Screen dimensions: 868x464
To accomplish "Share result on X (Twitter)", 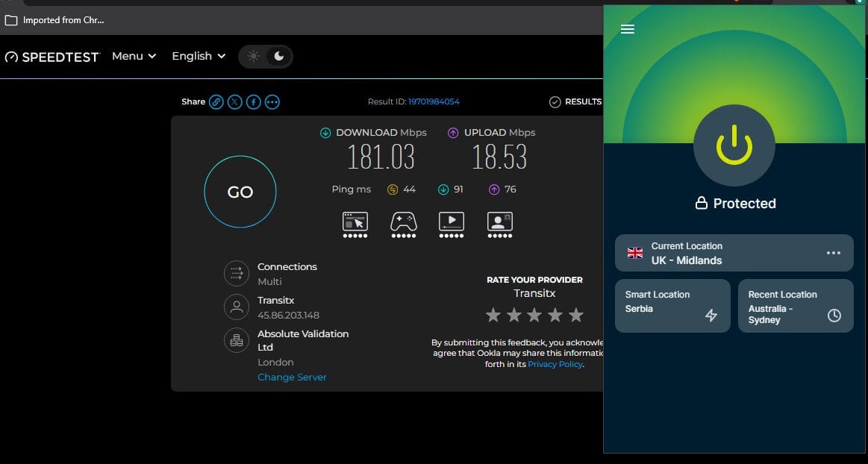I will (234, 101).
